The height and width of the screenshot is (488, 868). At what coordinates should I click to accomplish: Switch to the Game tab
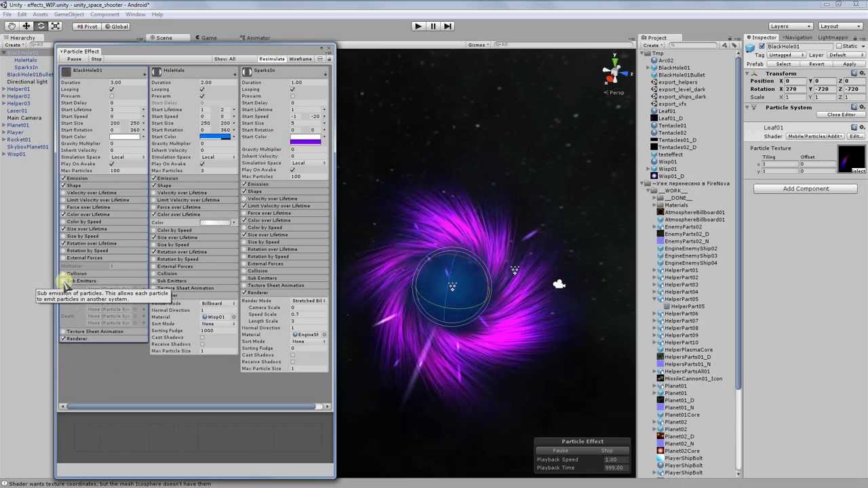[x=205, y=38]
